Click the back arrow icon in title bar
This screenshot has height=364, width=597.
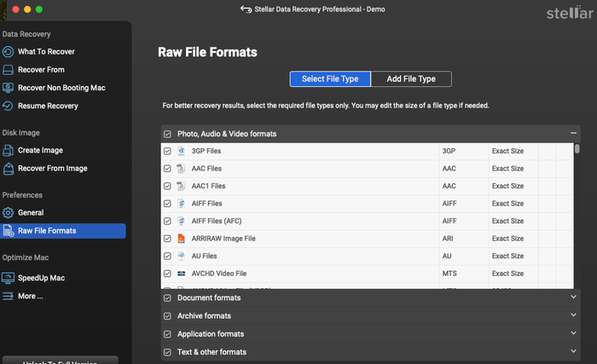click(246, 9)
